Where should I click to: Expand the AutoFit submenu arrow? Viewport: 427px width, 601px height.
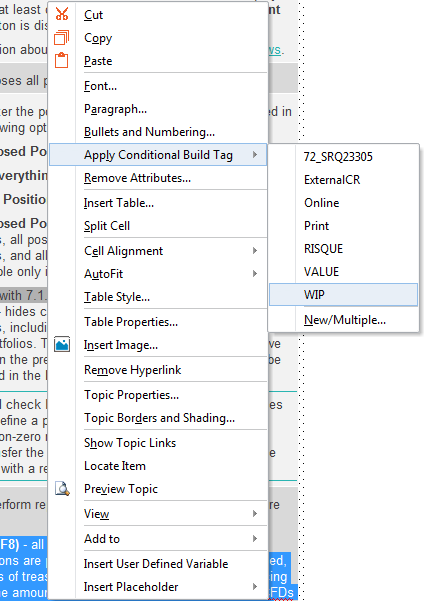pyautogui.click(x=255, y=273)
